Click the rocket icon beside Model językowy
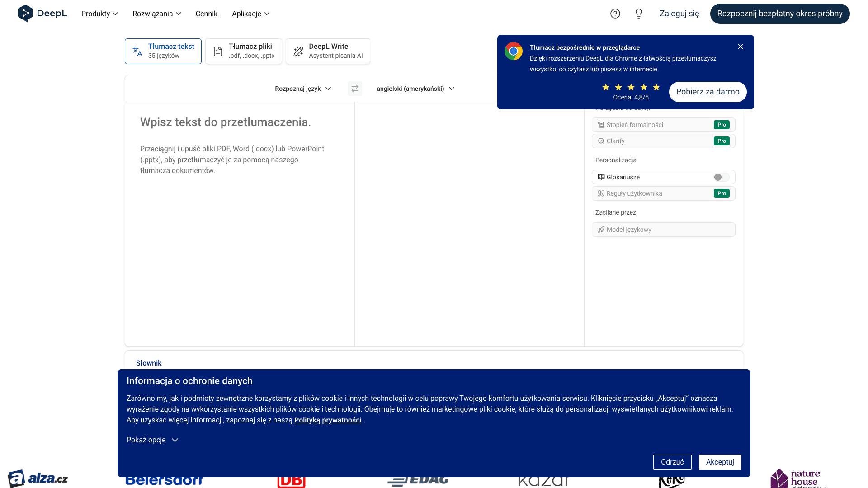Image resolution: width=868 pixels, height=488 pixels. 601,230
